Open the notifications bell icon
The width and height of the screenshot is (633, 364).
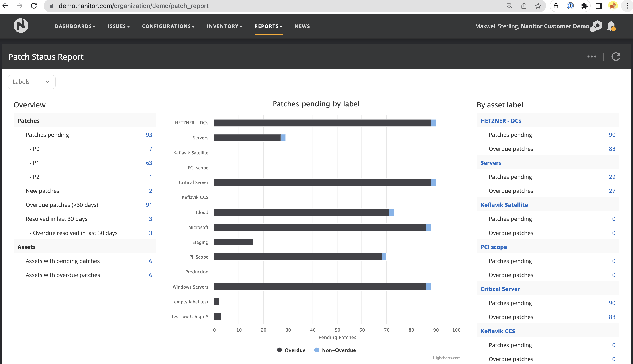[611, 26]
